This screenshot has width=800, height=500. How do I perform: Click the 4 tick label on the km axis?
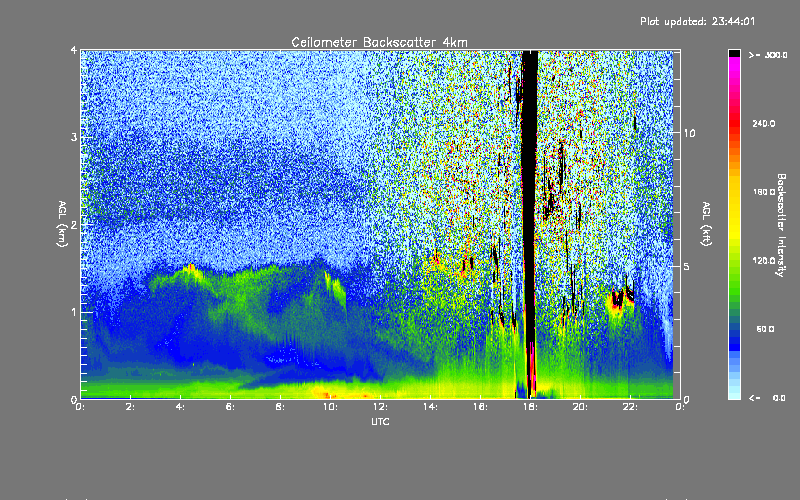74,50
